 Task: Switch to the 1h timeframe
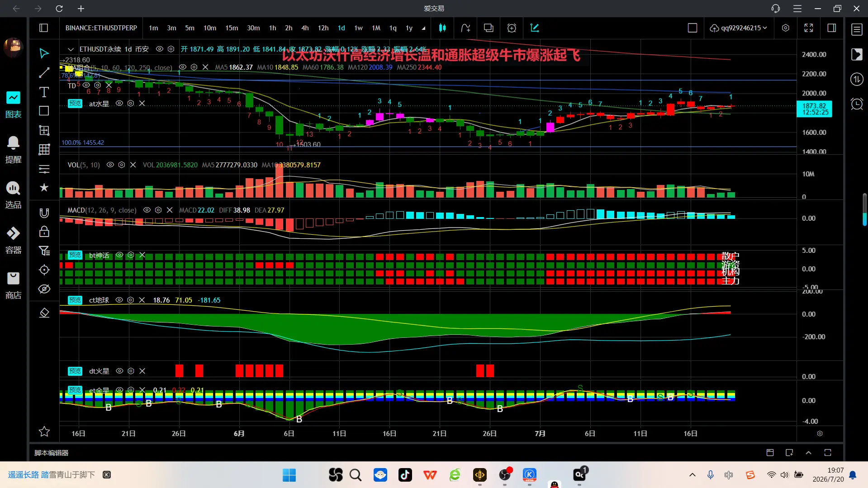pos(273,28)
